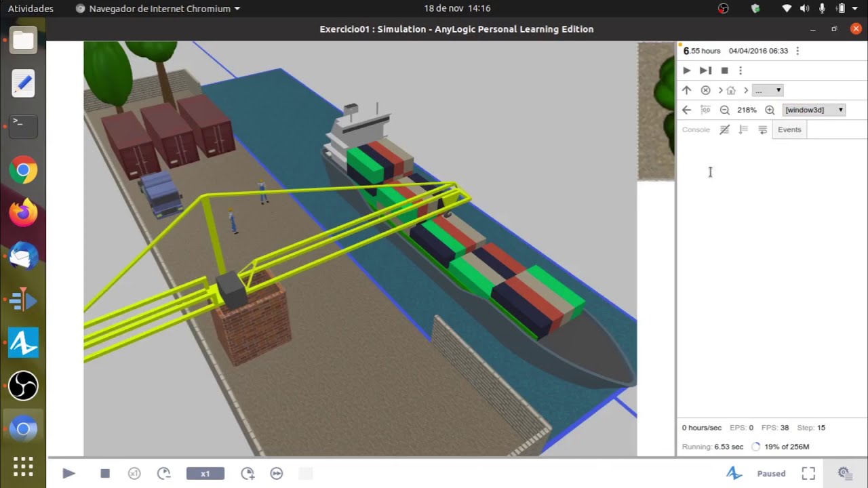The image size is (868, 488).
Task: Clear the console output
Action: coord(724,129)
